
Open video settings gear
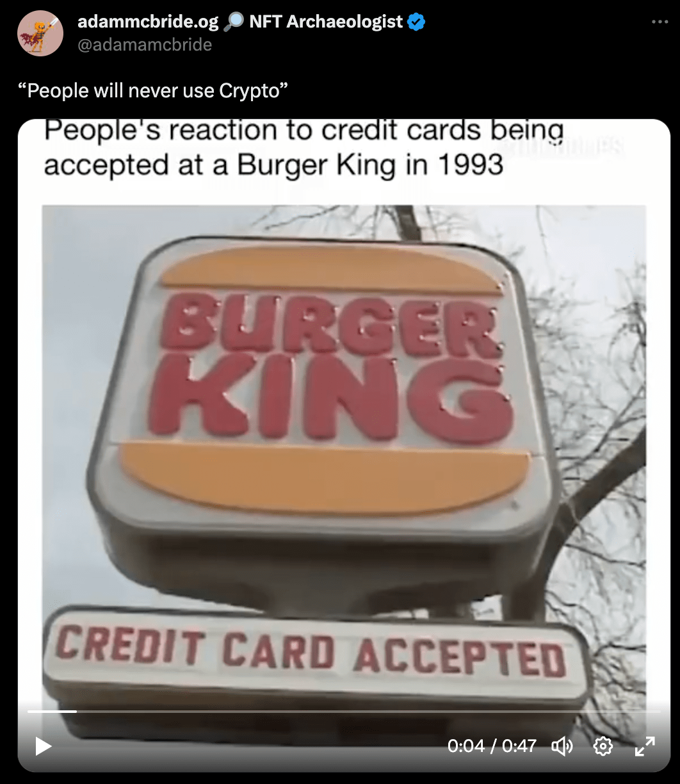[x=603, y=746]
